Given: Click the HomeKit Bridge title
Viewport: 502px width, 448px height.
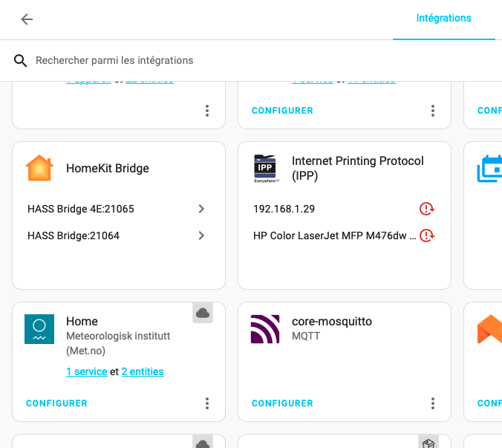Looking at the screenshot, I should (x=108, y=168).
